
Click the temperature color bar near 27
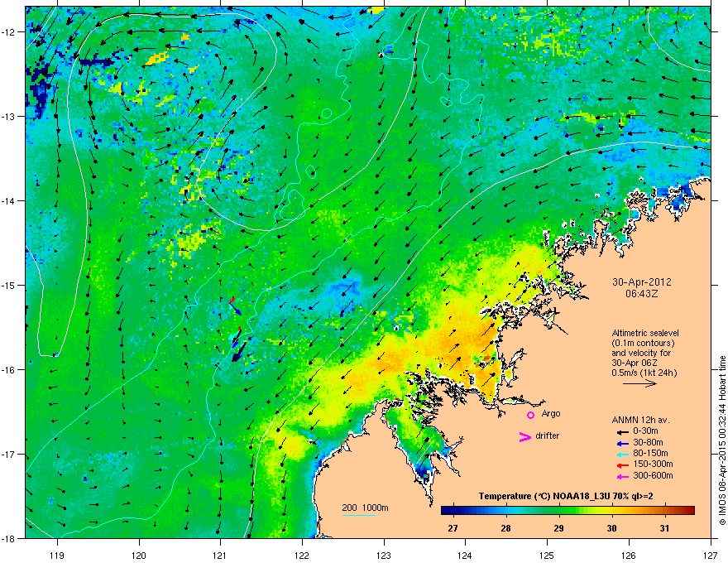point(453,510)
